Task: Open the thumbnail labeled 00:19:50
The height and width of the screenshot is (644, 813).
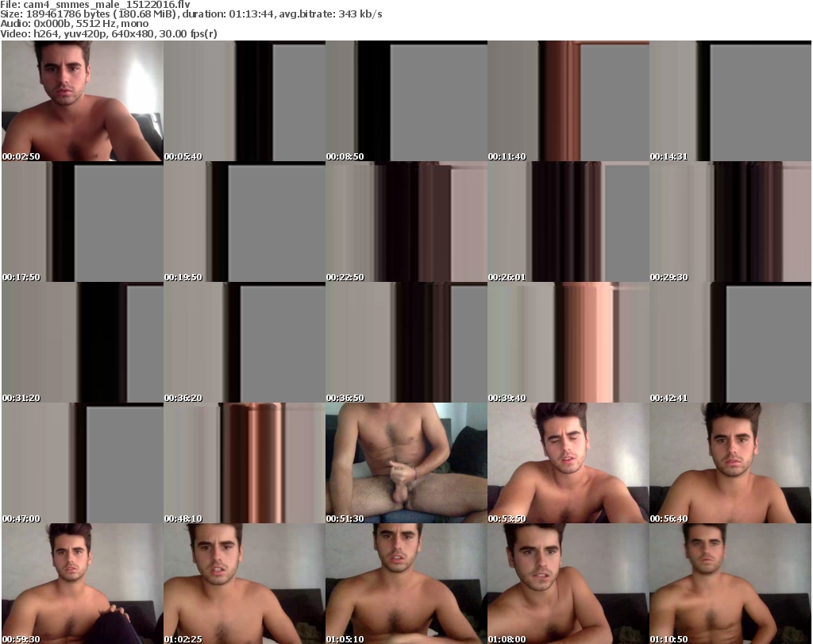Action: click(x=244, y=222)
